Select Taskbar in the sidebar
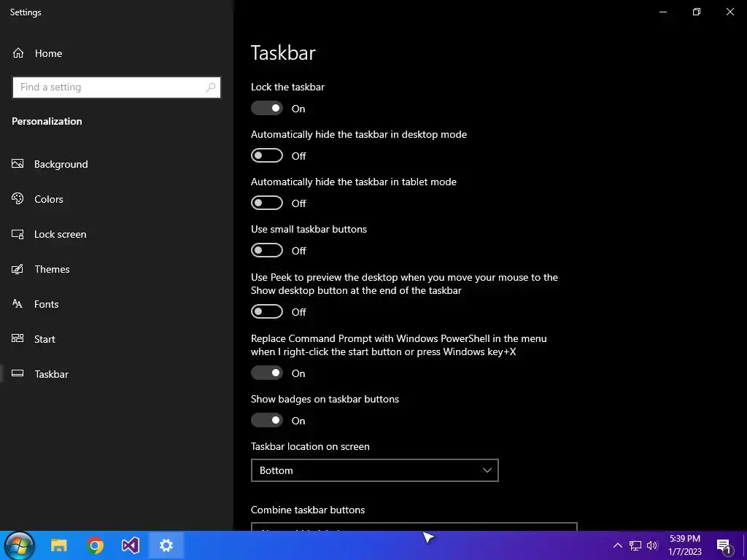The image size is (747, 560). [117, 374]
